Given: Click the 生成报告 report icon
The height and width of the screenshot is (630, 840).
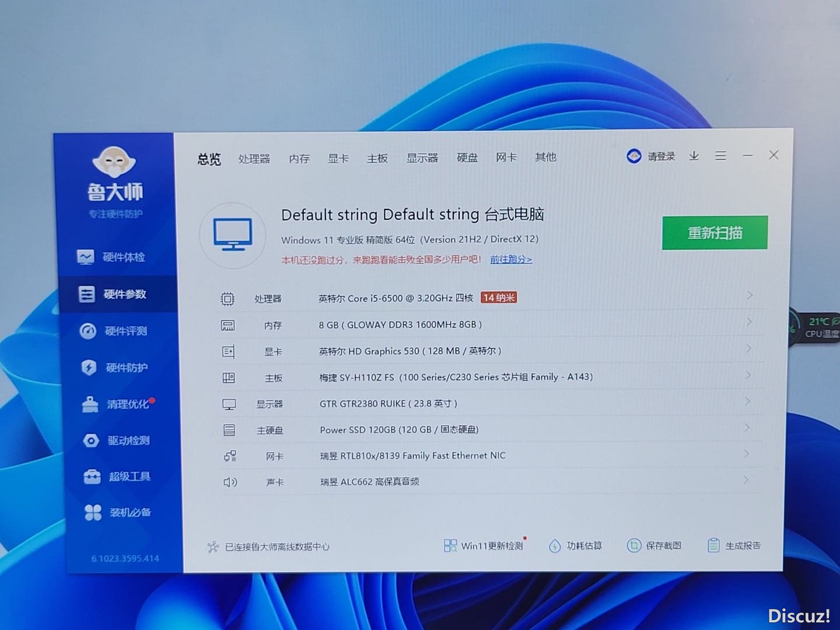Looking at the screenshot, I should [x=713, y=545].
